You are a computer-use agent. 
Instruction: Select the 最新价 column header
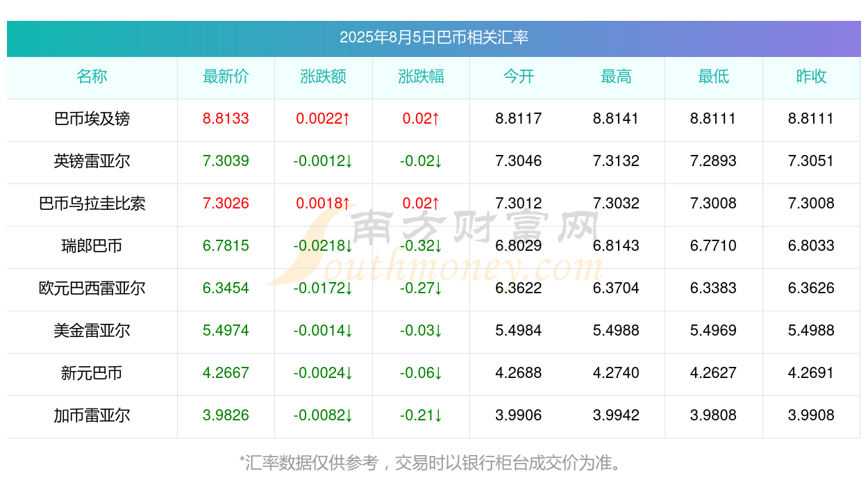(x=226, y=76)
